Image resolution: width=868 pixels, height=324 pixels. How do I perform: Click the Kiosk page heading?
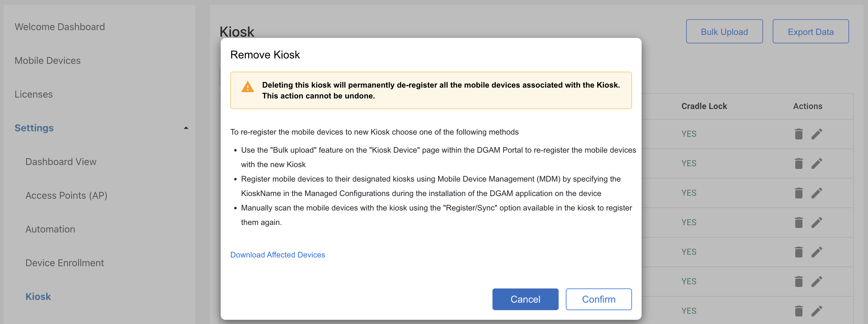pyautogui.click(x=237, y=32)
